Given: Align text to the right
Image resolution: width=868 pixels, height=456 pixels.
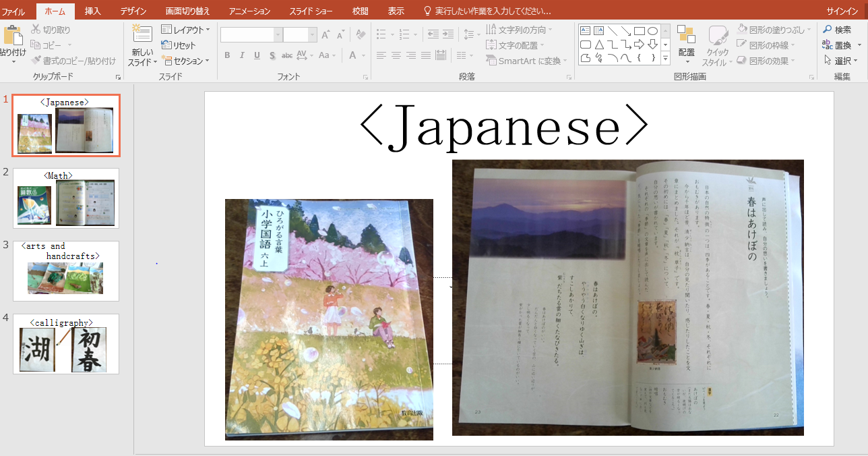Looking at the screenshot, I should pyautogui.click(x=411, y=56).
